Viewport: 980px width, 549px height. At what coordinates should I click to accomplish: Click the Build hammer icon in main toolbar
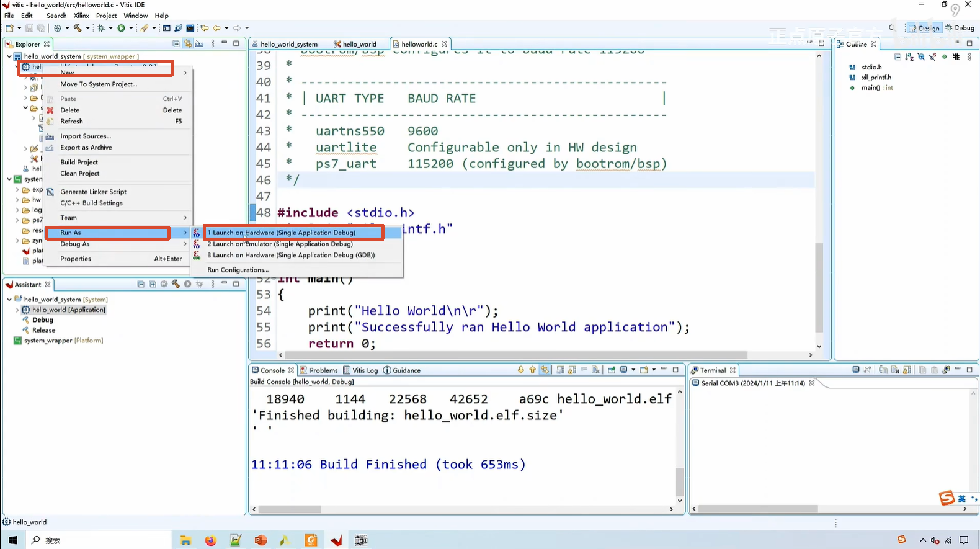tap(78, 28)
